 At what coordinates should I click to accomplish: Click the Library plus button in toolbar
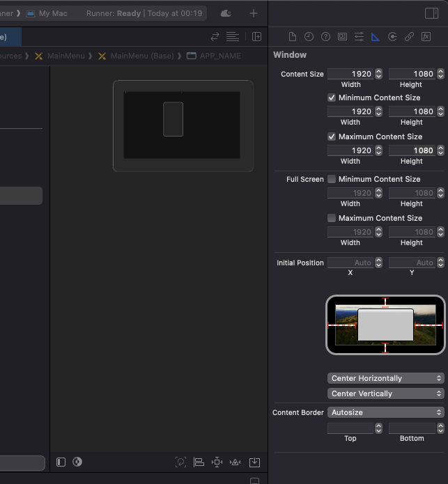pyautogui.click(x=254, y=13)
